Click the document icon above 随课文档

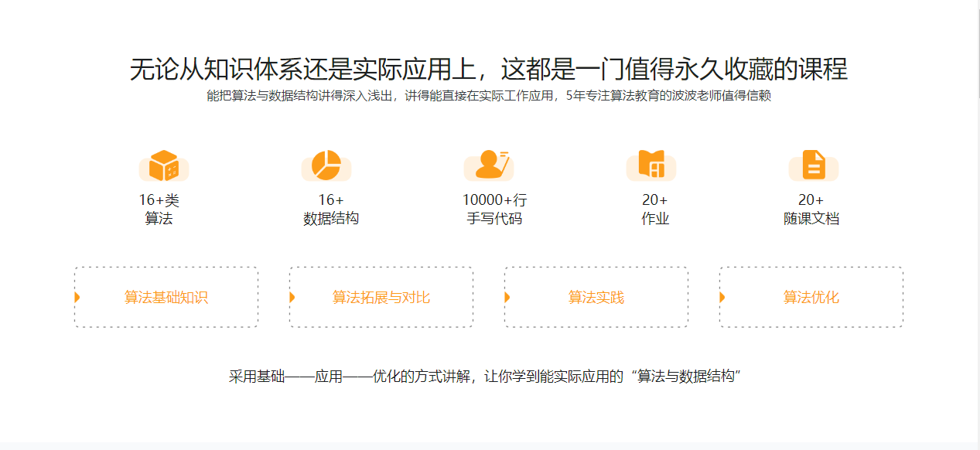(x=814, y=165)
